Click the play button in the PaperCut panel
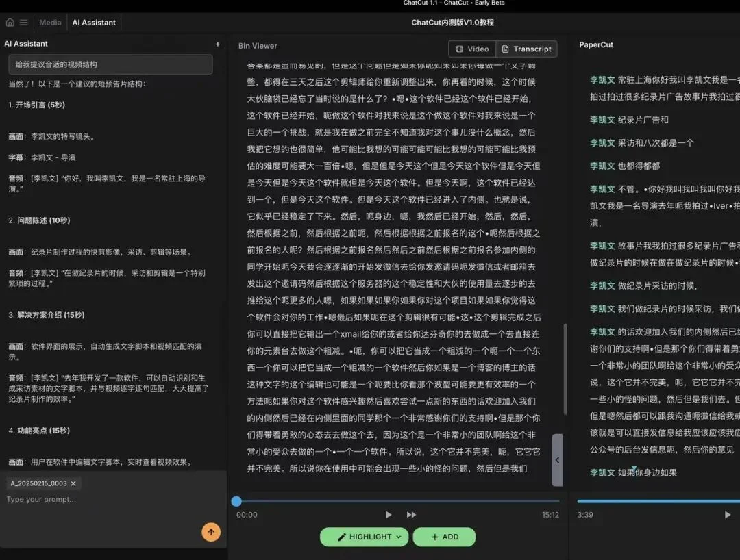The height and width of the screenshot is (560, 740). (728, 514)
